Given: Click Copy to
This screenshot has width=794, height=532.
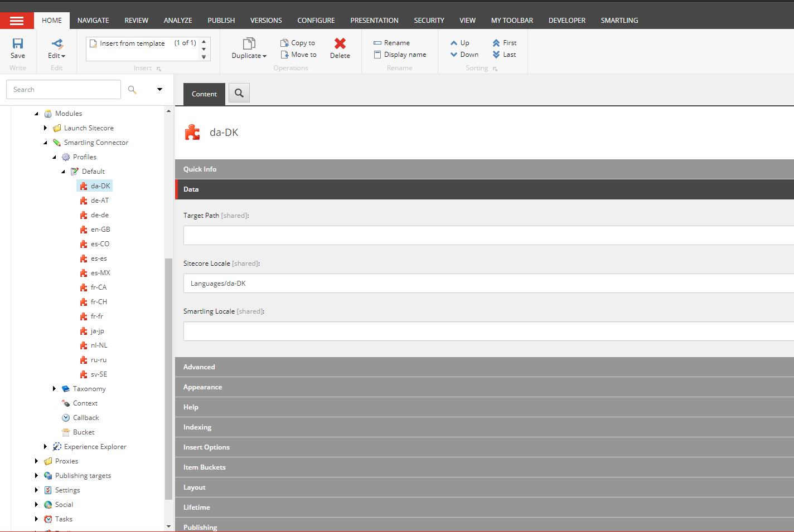Looking at the screenshot, I should (298, 43).
